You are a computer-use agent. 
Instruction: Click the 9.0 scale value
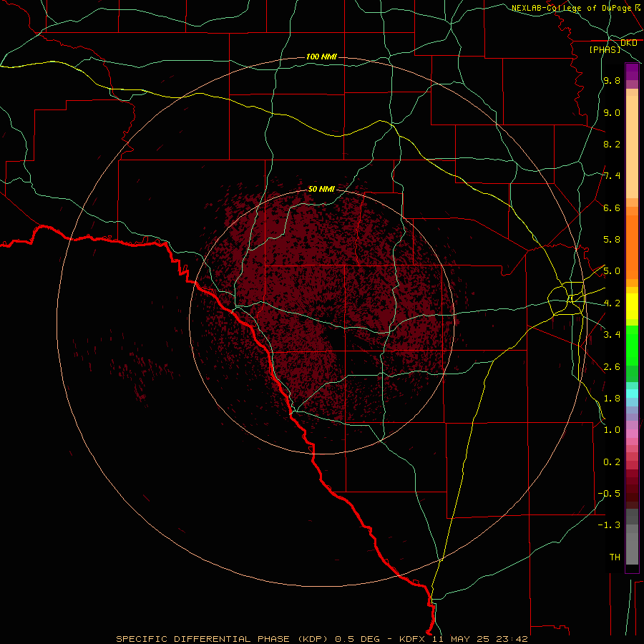[612, 112]
